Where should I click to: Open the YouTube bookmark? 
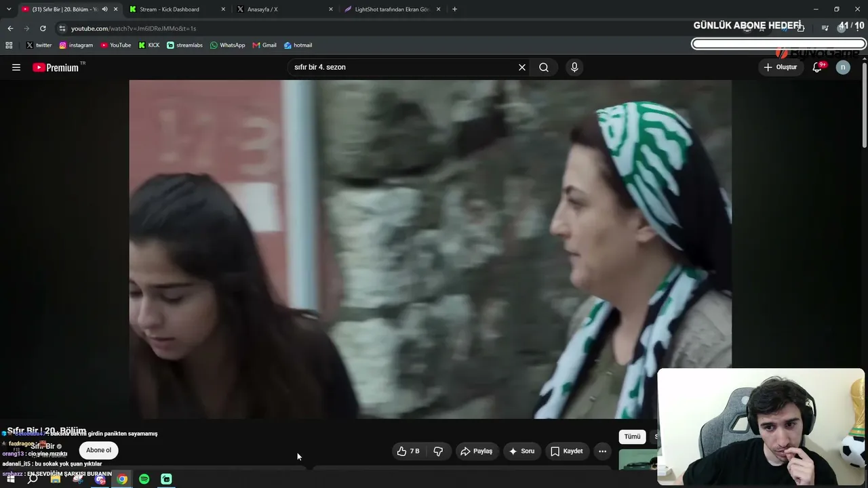click(x=116, y=45)
